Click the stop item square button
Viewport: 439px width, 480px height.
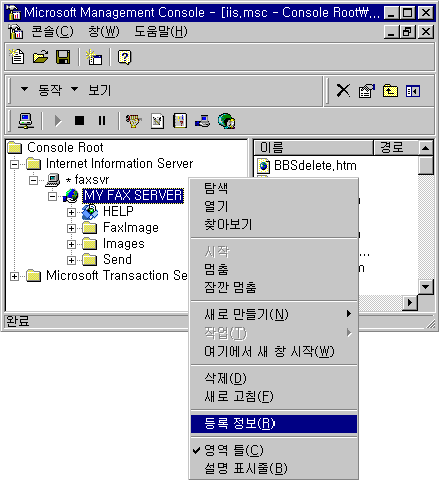[x=79, y=120]
